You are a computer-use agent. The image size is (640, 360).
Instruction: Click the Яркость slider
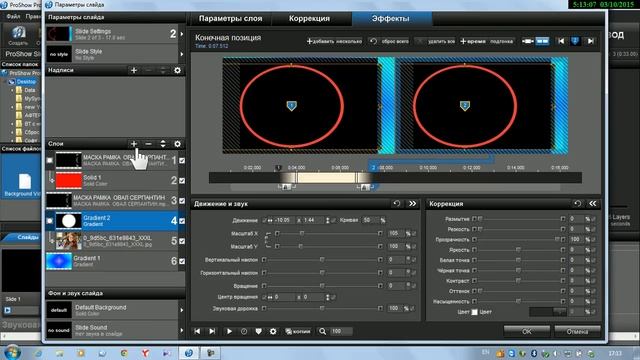pos(518,250)
